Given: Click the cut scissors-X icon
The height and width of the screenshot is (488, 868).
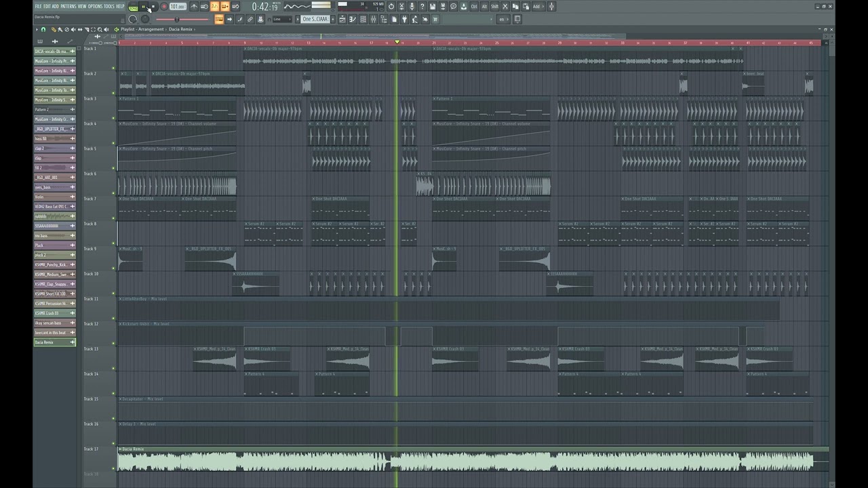Looking at the screenshot, I should 505,7.
